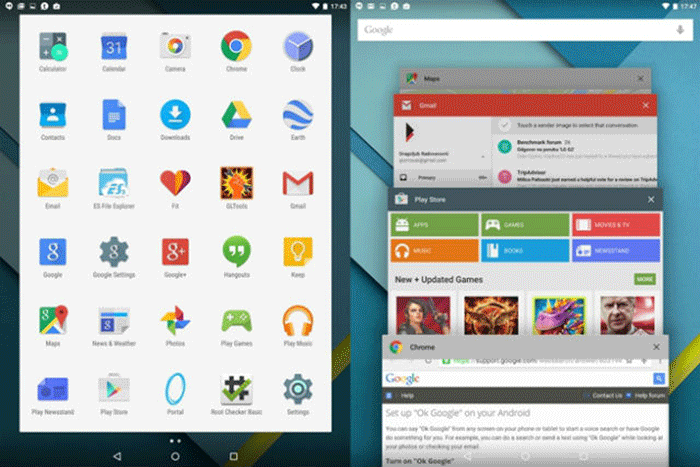Open the Help forum link
The image size is (700, 467).
pos(650,396)
